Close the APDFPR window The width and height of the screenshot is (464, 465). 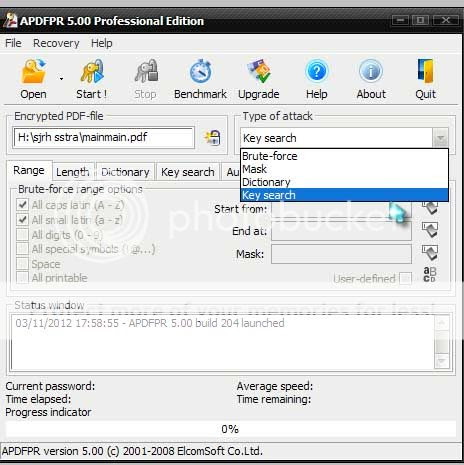[x=446, y=20]
